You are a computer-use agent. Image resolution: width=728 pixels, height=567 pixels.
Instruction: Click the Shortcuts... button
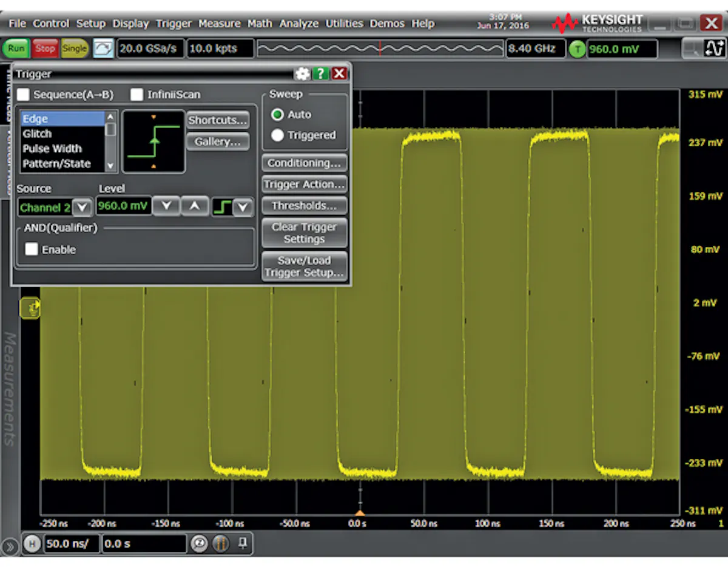[x=218, y=120]
